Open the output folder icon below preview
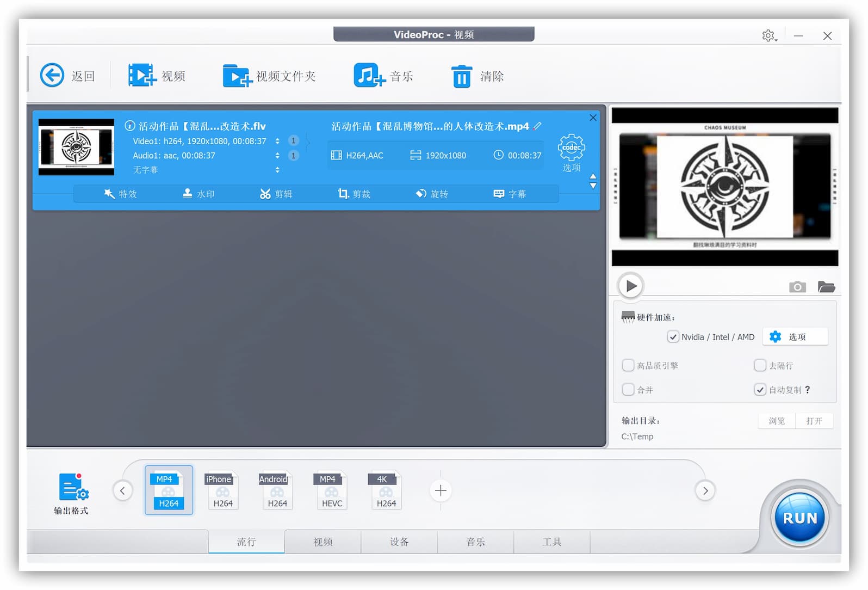The width and height of the screenshot is (868, 590). point(826,287)
